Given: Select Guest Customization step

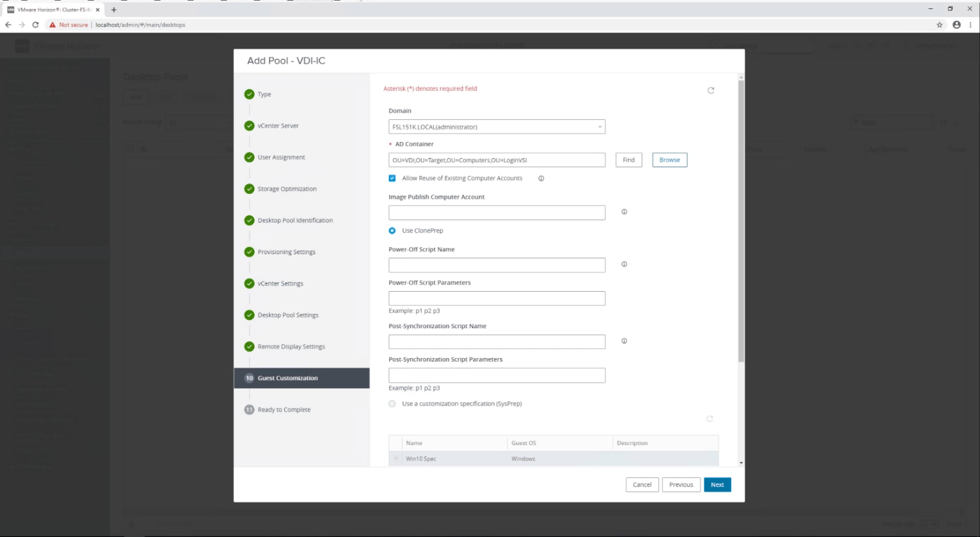Looking at the screenshot, I should (301, 378).
